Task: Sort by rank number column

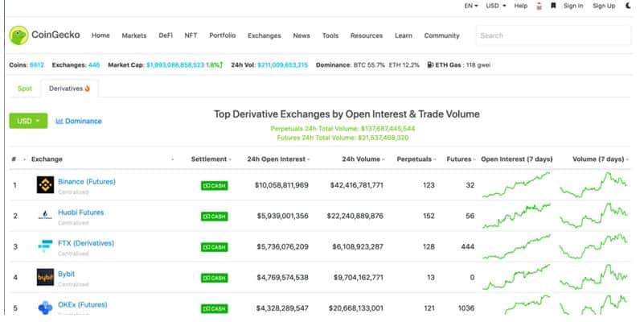Action: 14,159
